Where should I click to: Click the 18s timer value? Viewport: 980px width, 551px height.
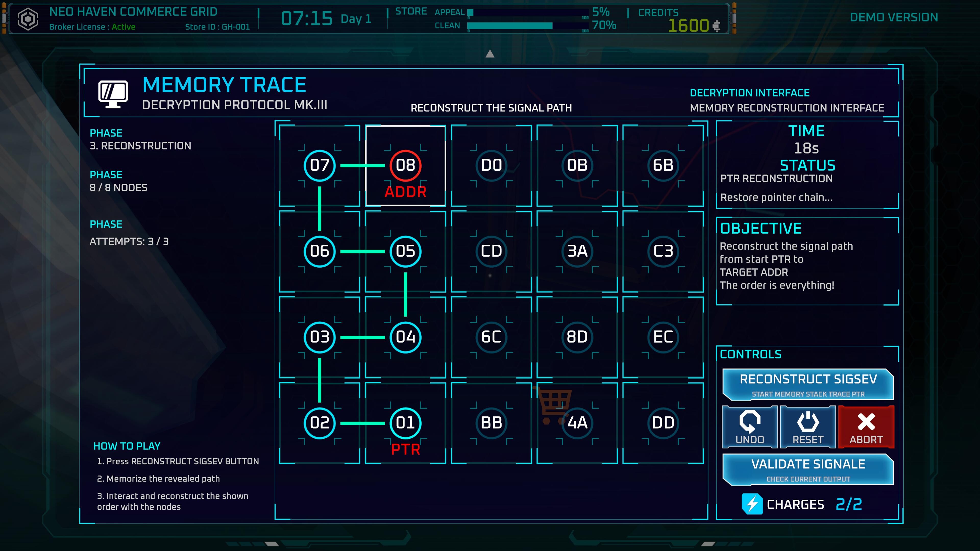806,148
